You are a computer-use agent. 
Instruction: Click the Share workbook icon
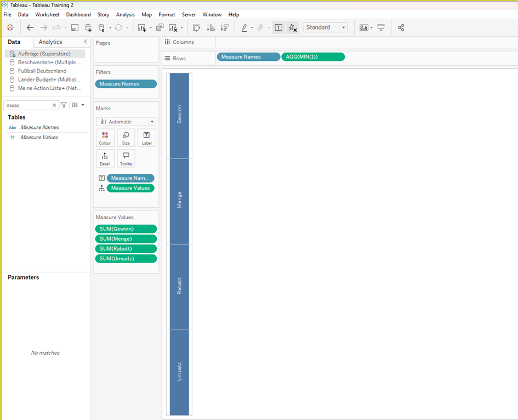[401, 27]
